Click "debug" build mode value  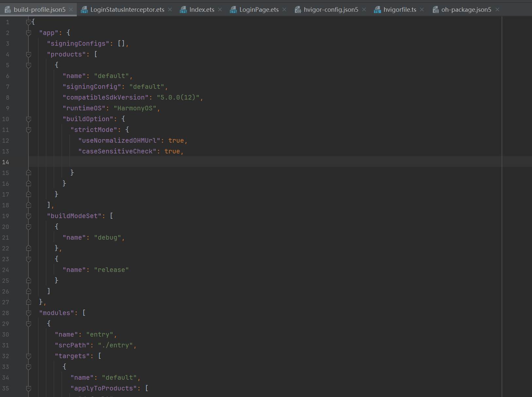[108, 238]
